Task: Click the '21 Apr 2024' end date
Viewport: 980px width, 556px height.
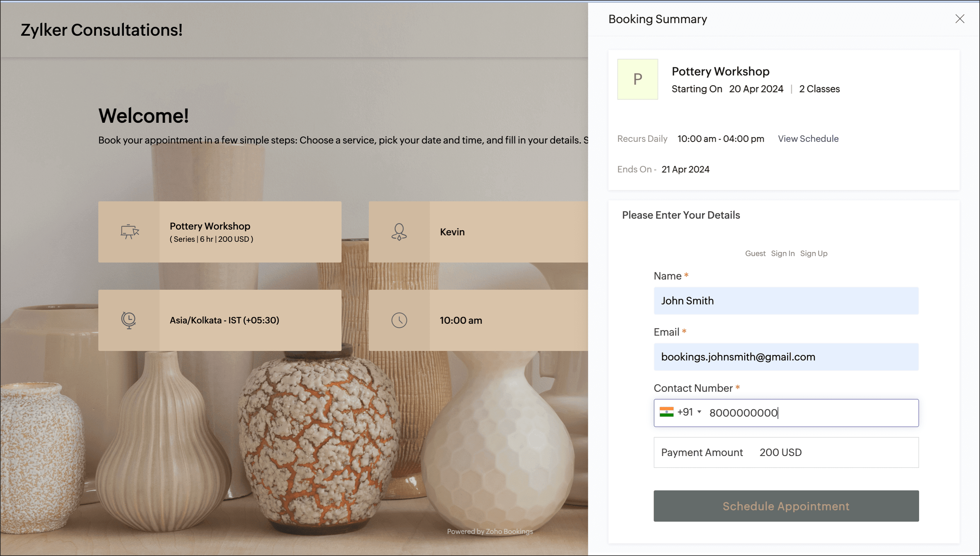Action: click(x=685, y=169)
